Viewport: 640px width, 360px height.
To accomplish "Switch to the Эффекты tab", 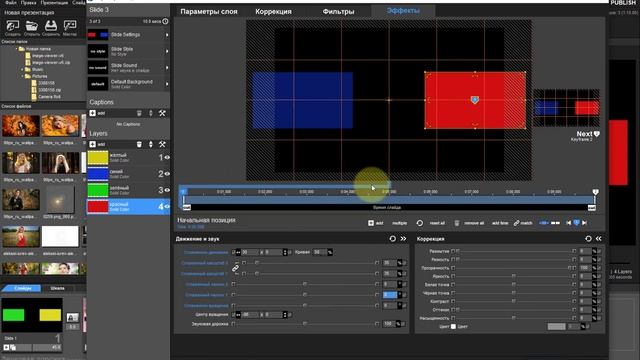I will point(403,11).
